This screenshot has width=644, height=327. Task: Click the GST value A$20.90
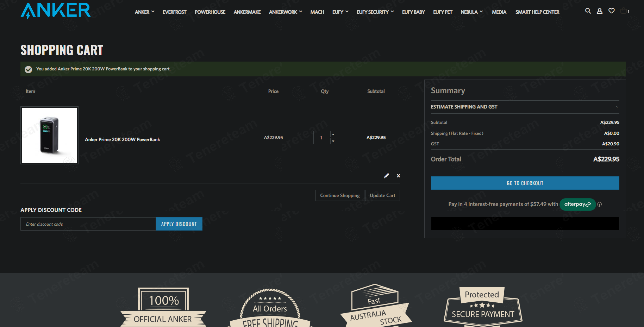(611, 144)
